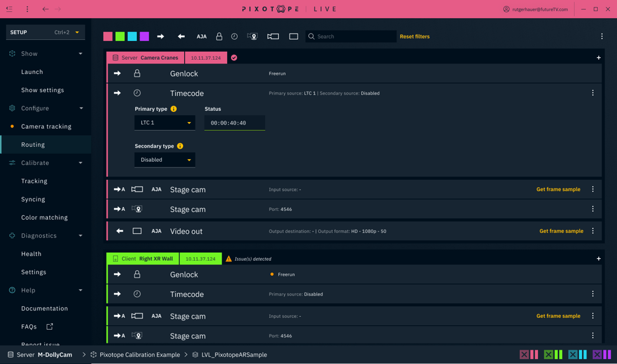Open options for Camera Cranes AJA Stage cam
This screenshot has height=364, width=617.
[x=593, y=190]
